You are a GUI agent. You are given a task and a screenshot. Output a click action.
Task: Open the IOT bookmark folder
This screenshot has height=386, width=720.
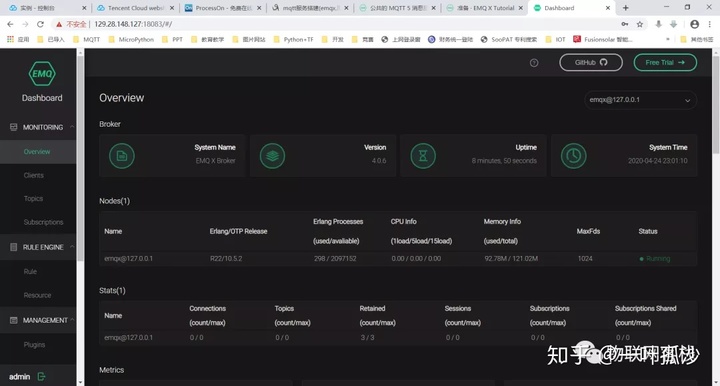pos(556,39)
